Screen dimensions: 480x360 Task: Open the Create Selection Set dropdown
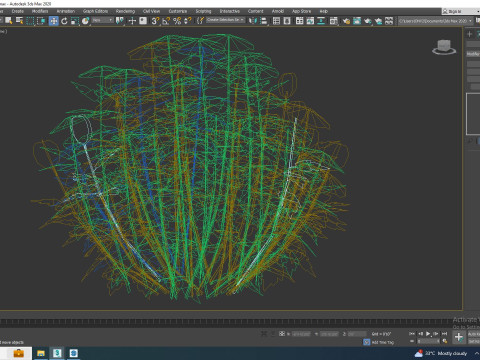225,20
